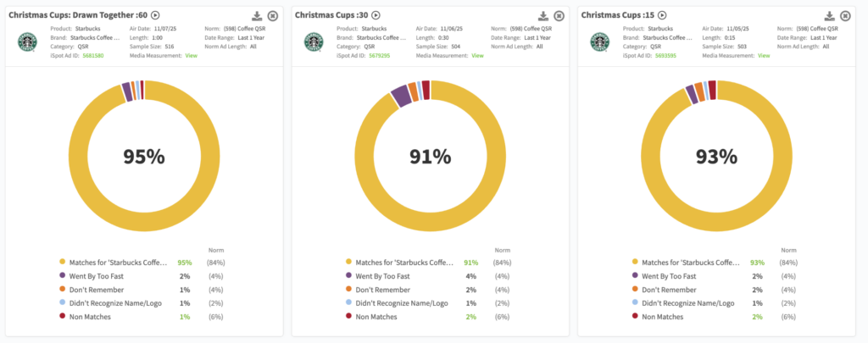Remove the Christmas Cups :15 card
Viewport: 868px width, 343px height.
point(845,16)
